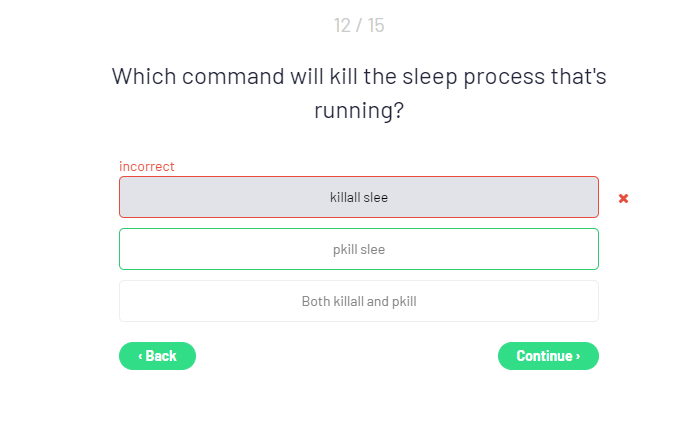
Task: Click the red X incorrect mark
Action: click(623, 198)
